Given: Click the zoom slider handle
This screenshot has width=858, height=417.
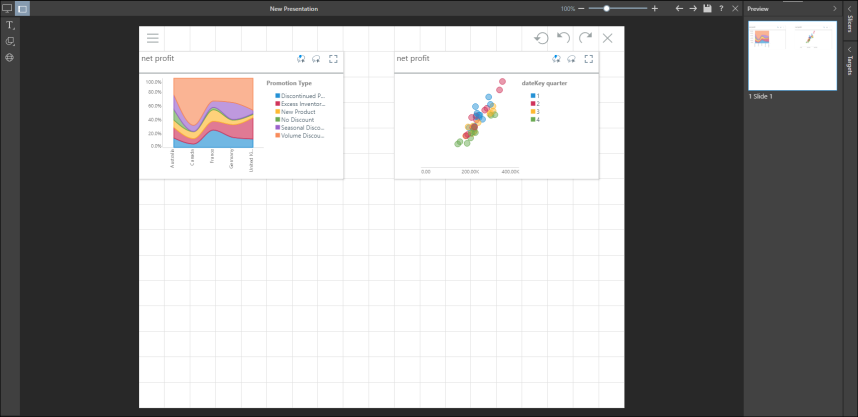Looking at the screenshot, I should click(606, 8).
